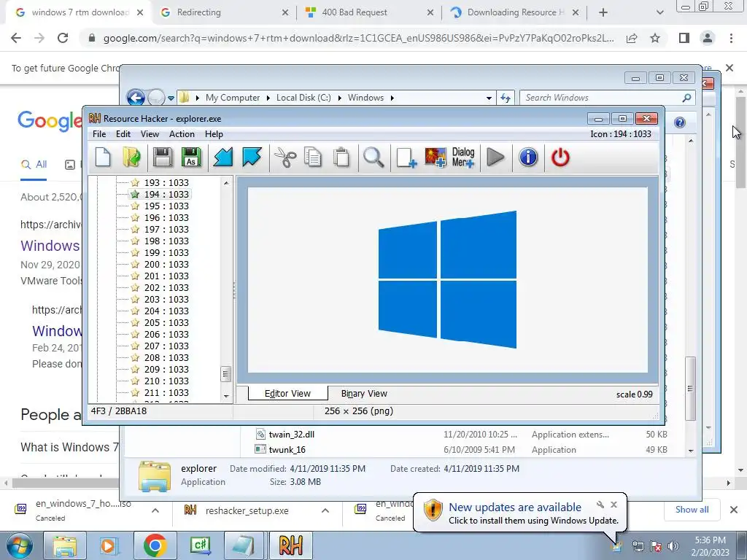Click the Explorer refresh button
This screenshot has height=560, width=747.
505,98
